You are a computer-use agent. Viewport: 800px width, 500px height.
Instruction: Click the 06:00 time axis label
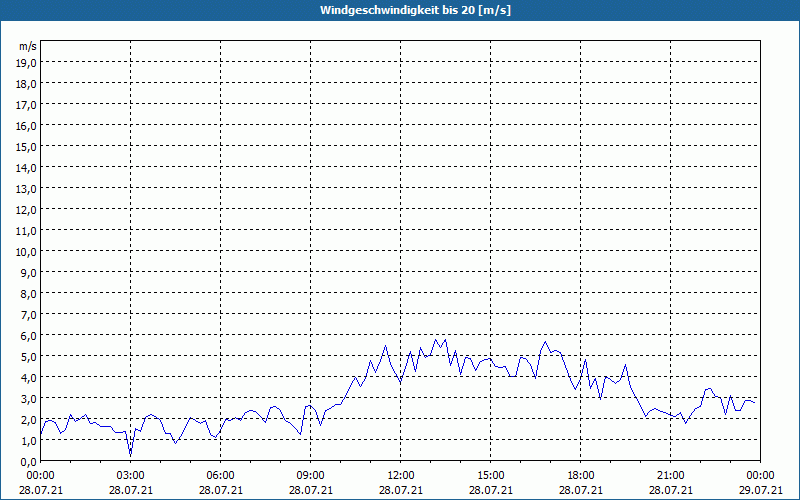[220, 476]
